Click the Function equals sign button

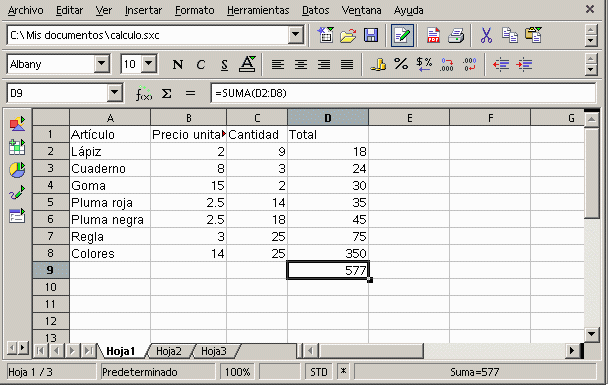coord(190,93)
